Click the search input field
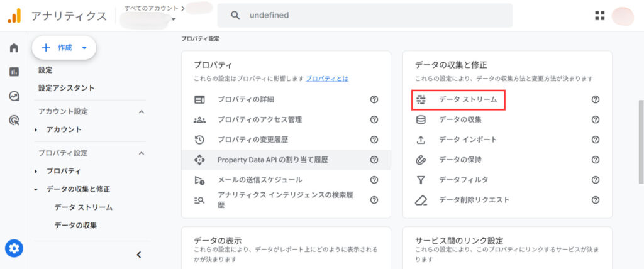 365,16
